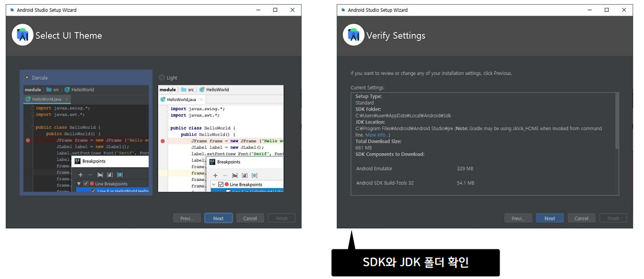Screen dimensions: 644x279
Task: Click the plus icon in Darcula Breakpoints preview
Action: 80,174
